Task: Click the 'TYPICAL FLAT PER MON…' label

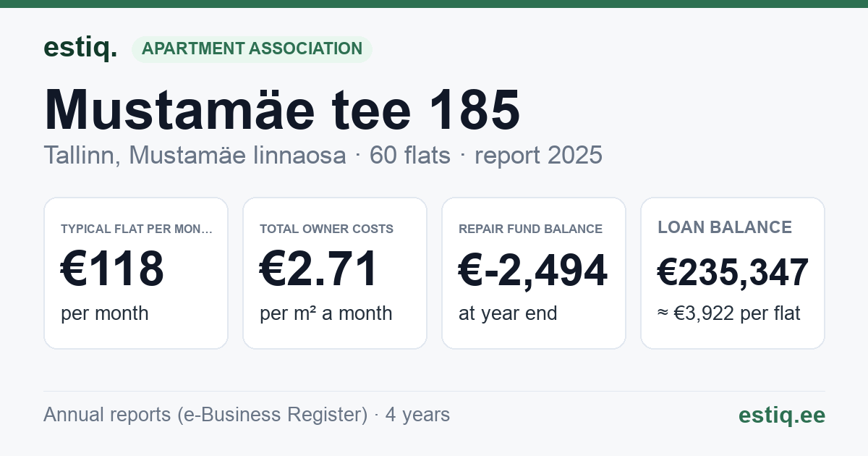Action: tap(137, 229)
